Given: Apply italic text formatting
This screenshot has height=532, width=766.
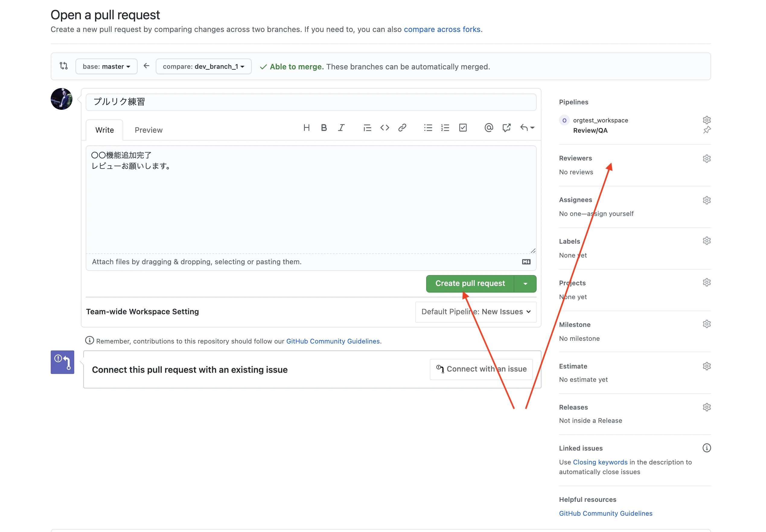Looking at the screenshot, I should (341, 128).
